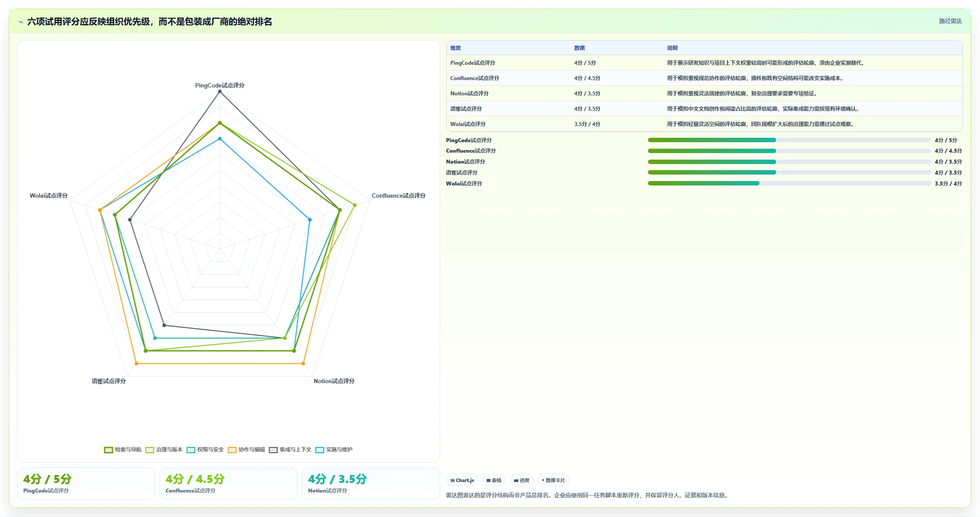The width and height of the screenshot is (980, 517).
Task: Select the Wolai试点评分 table row name
Action: pyautogui.click(x=468, y=124)
